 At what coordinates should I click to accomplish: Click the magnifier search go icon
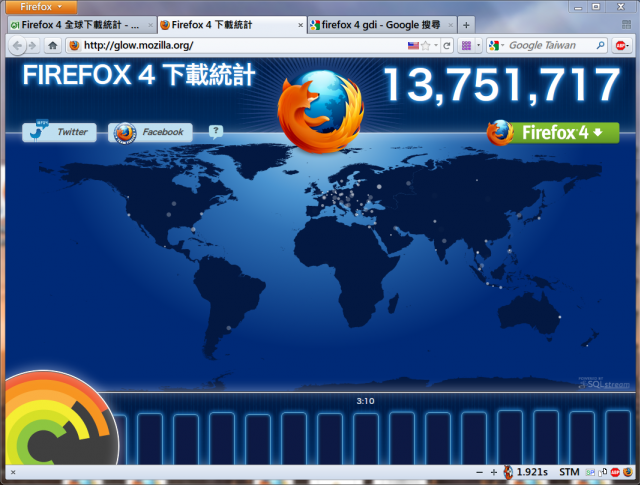(x=600, y=45)
